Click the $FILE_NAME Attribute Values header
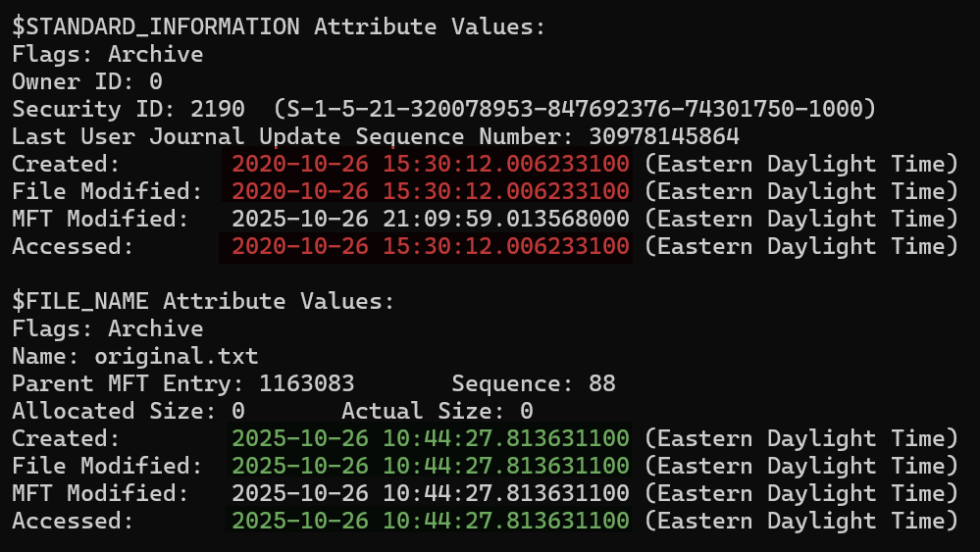The width and height of the screenshot is (980, 552). [202, 301]
